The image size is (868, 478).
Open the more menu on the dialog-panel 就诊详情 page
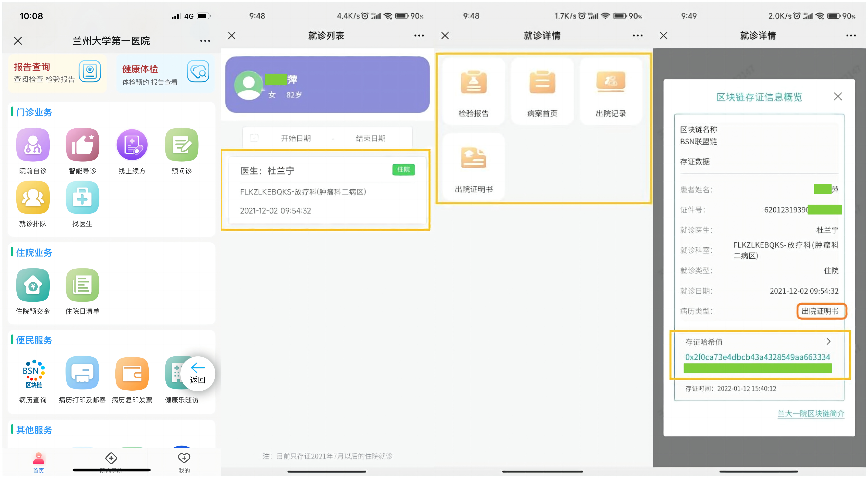tap(851, 35)
